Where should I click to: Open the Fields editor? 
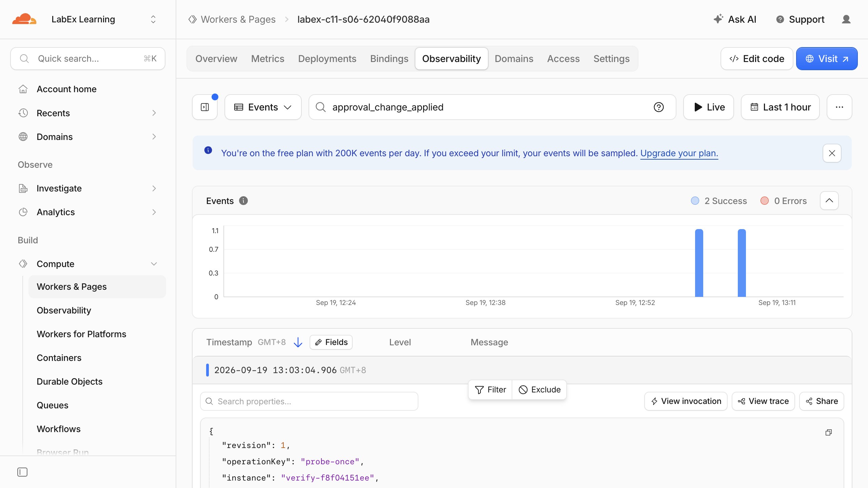click(331, 342)
